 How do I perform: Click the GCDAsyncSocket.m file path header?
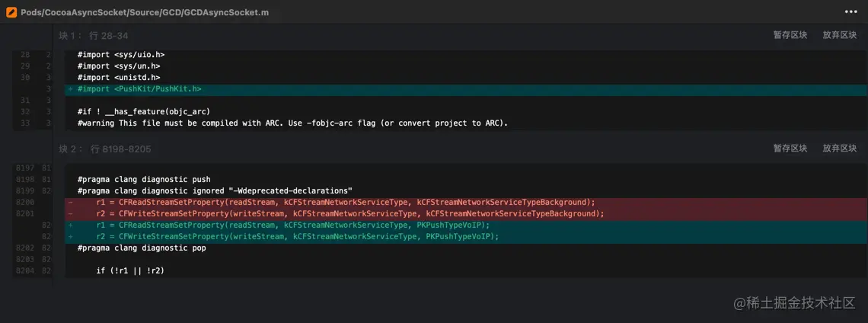[x=145, y=13]
